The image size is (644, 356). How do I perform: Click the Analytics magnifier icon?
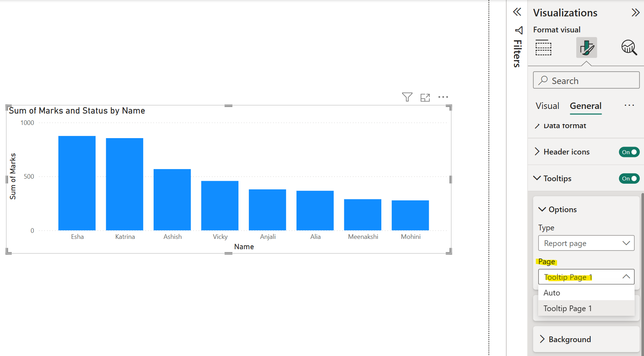629,47
